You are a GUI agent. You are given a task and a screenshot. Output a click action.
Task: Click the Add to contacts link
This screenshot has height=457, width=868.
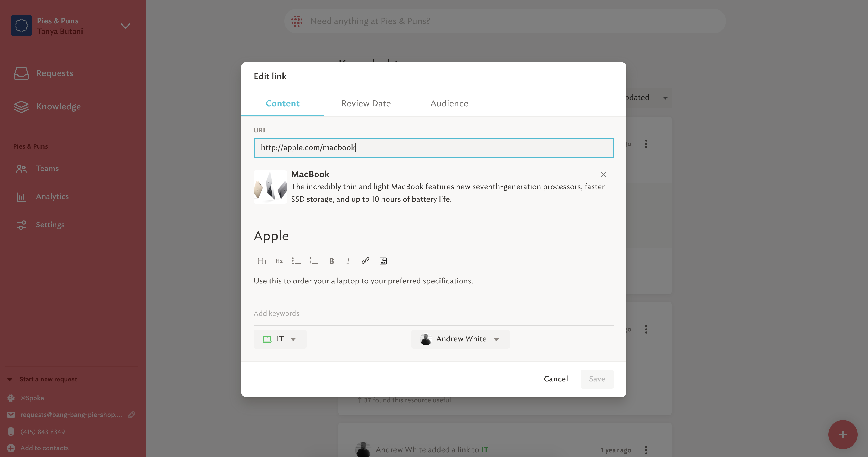[45, 448]
